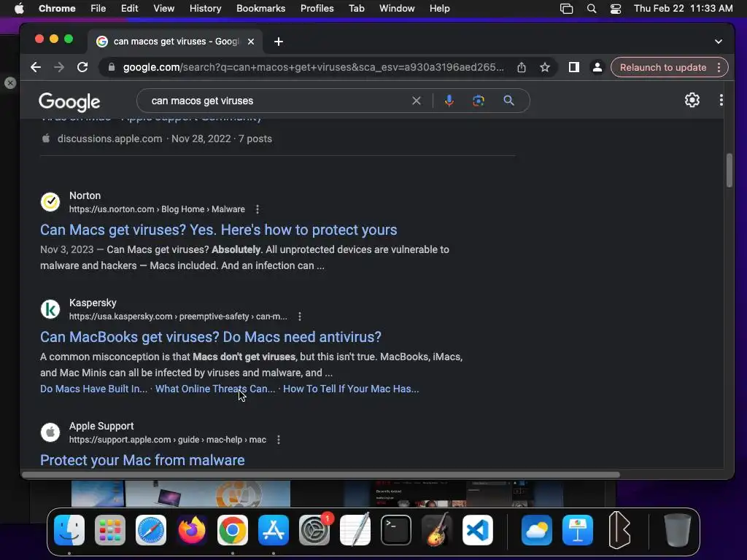Reload the page with the refresh icon
747x560 pixels.
[82, 67]
